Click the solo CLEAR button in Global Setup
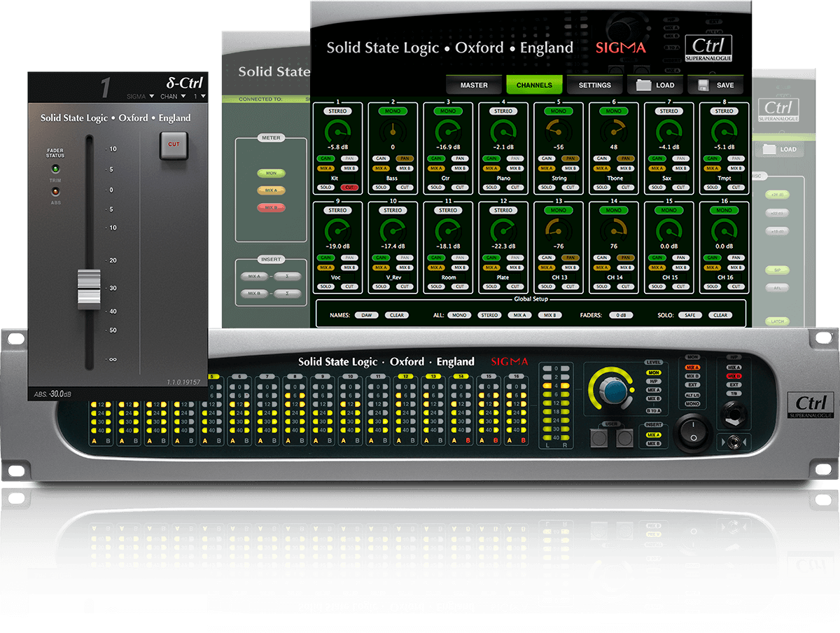Image resolution: width=840 pixels, height=633 pixels. click(x=720, y=315)
